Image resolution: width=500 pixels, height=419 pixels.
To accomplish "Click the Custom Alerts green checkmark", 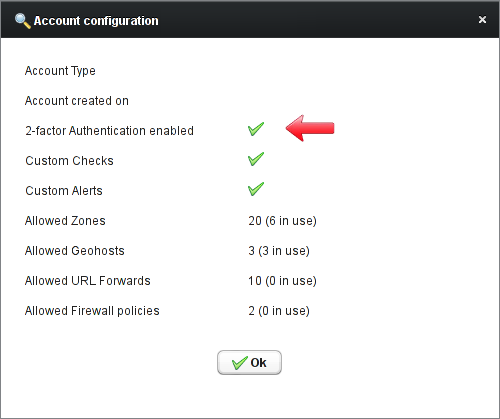I will point(256,189).
